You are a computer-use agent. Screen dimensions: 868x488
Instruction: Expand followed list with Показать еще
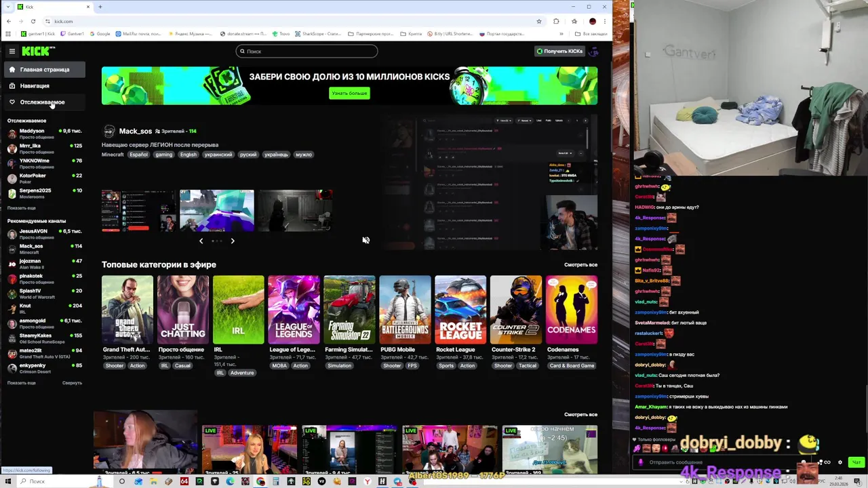point(22,208)
